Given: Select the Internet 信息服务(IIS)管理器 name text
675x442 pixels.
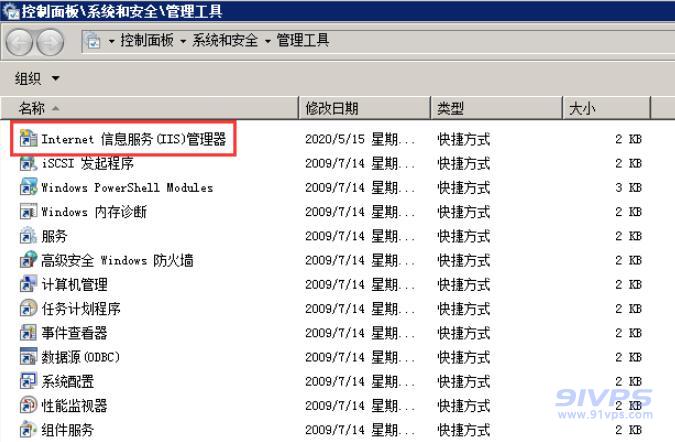Looking at the screenshot, I should [x=133, y=139].
